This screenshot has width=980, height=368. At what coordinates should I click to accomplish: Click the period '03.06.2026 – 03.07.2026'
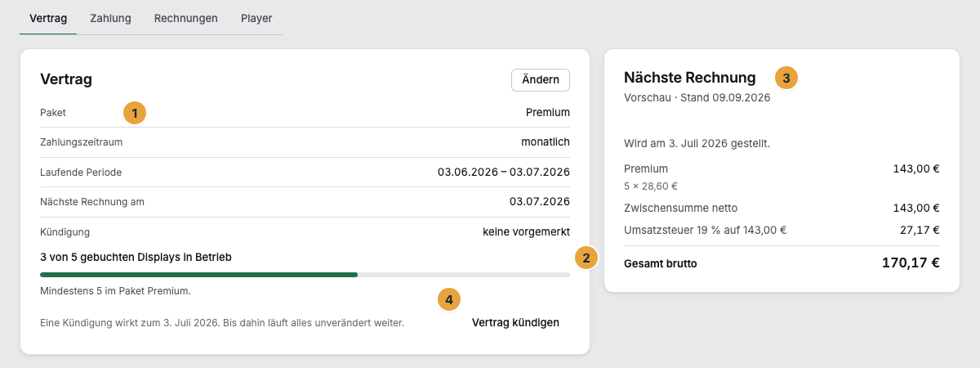coord(504,172)
